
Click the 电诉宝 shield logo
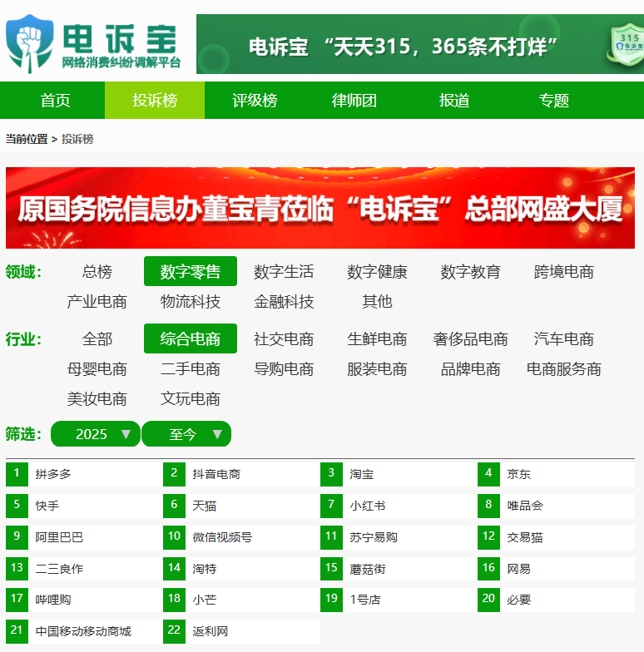pos(29,43)
